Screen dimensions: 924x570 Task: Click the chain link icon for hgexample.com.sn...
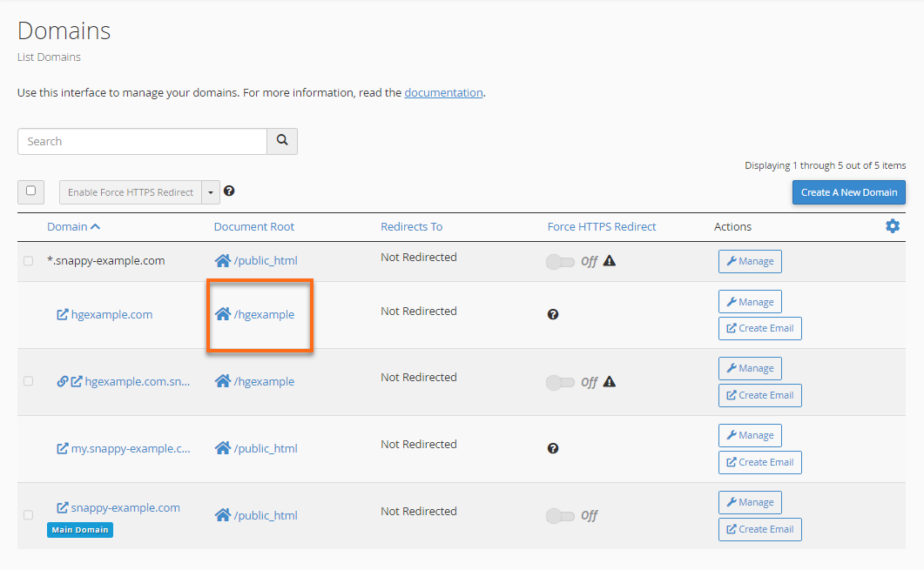pyautogui.click(x=63, y=381)
